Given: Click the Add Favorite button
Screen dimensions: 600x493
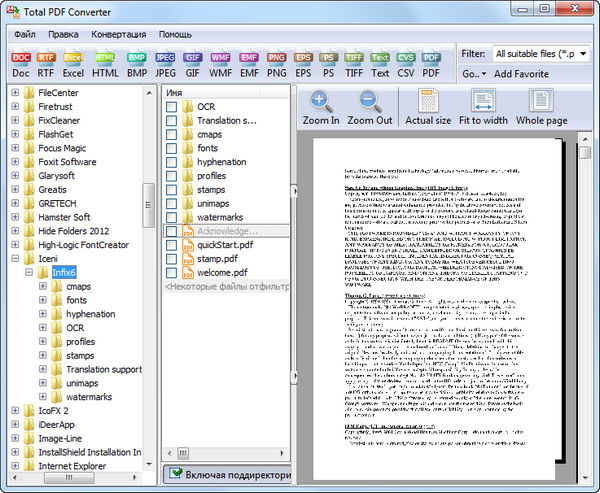Looking at the screenshot, I should (x=521, y=74).
